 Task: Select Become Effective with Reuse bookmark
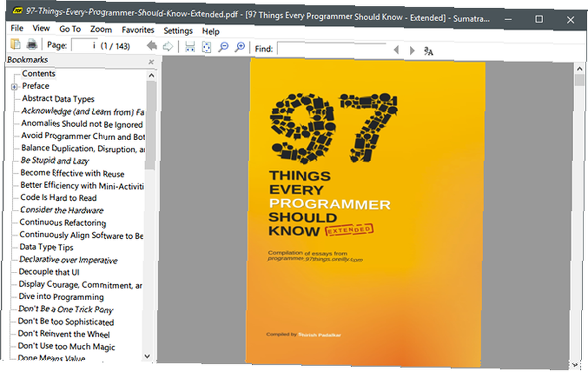pos(72,174)
